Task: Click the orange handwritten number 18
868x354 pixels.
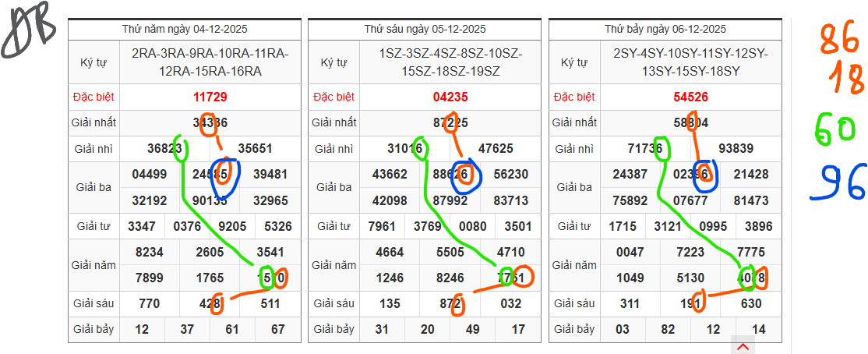Action: click(846, 79)
